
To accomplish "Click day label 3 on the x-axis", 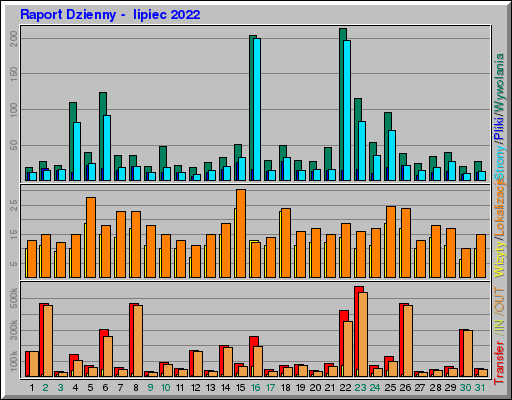I will pos(60,388).
